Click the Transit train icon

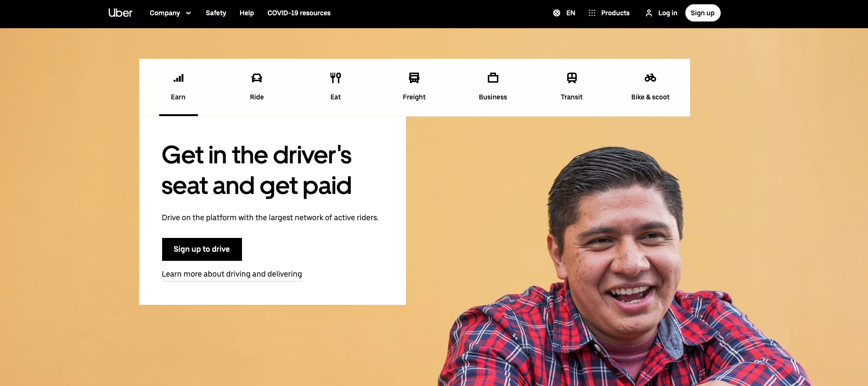coord(572,77)
